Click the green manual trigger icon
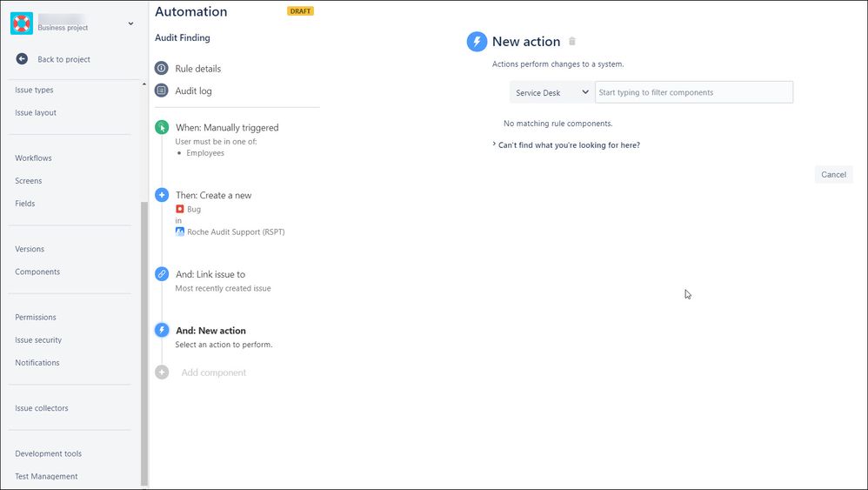Screen dimensions: 868x490 (162, 127)
